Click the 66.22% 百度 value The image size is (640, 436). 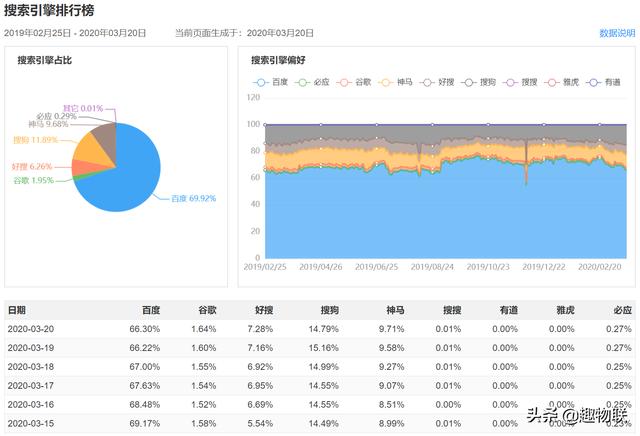[145, 348]
